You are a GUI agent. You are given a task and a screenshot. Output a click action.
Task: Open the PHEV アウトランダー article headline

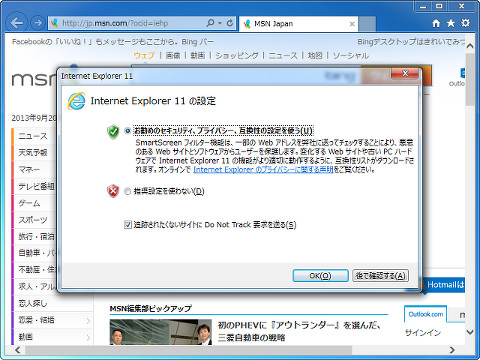pyautogui.click(x=300, y=331)
